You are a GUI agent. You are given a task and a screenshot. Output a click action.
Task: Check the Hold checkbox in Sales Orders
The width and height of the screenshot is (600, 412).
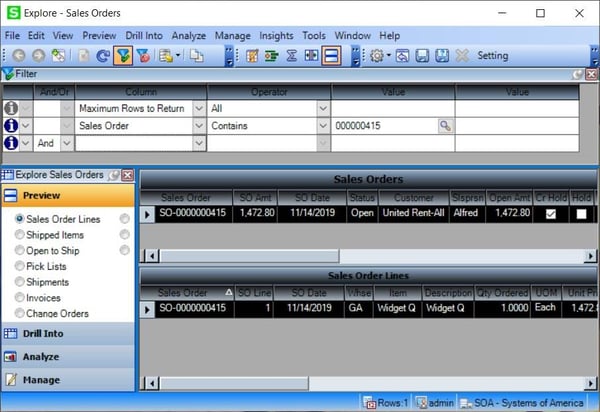(582, 214)
